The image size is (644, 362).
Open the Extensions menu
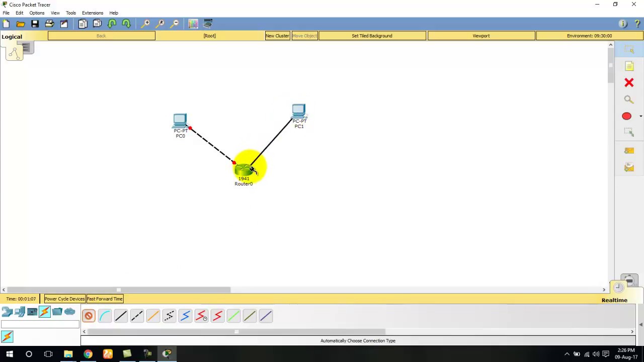(x=93, y=13)
